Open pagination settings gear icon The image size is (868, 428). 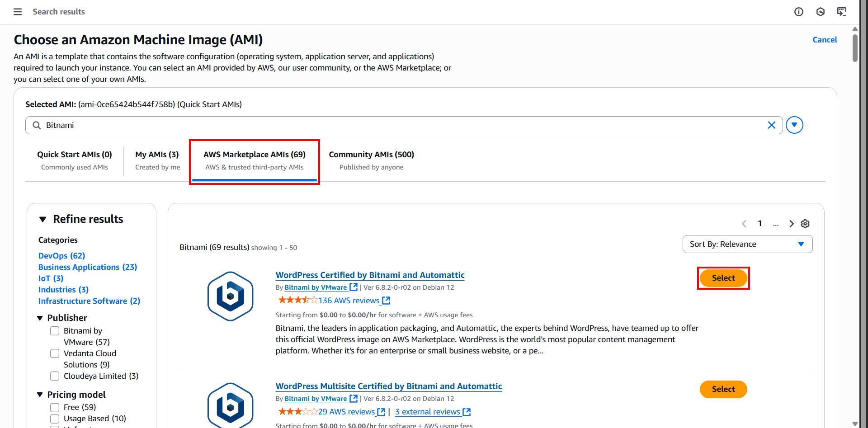point(805,224)
